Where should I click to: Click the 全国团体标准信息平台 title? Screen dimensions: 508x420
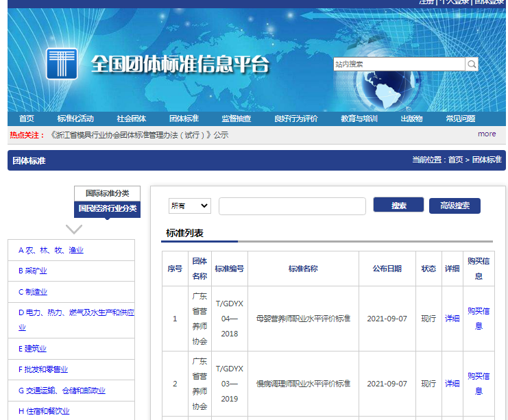180,64
